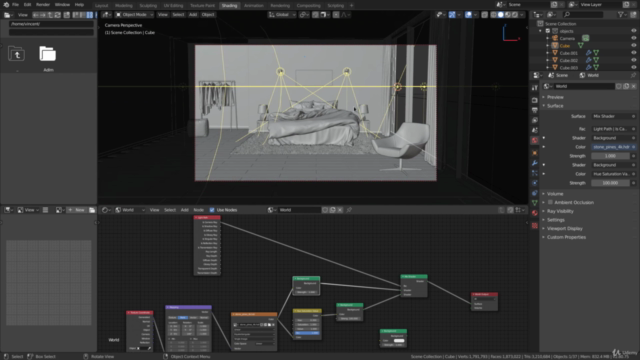This screenshot has height=360, width=640.
Task: Open the World properties tab icon
Action: pyautogui.click(x=535, y=140)
